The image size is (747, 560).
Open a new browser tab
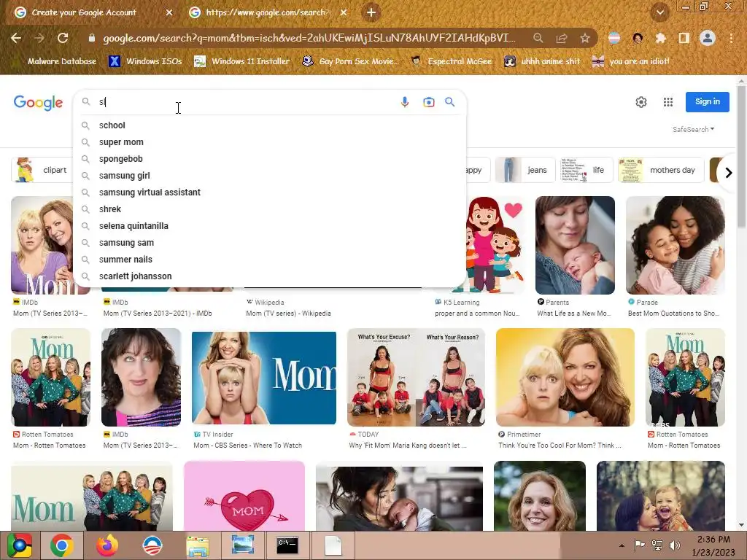point(371,12)
